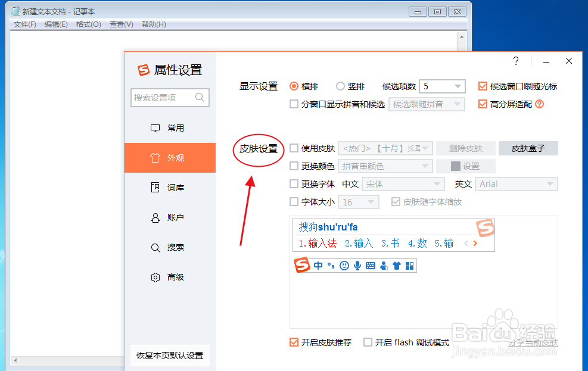This screenshot has width=588, height=371.
Task: Open the 词库 sidebar section
Action: (x=170, y=188)
